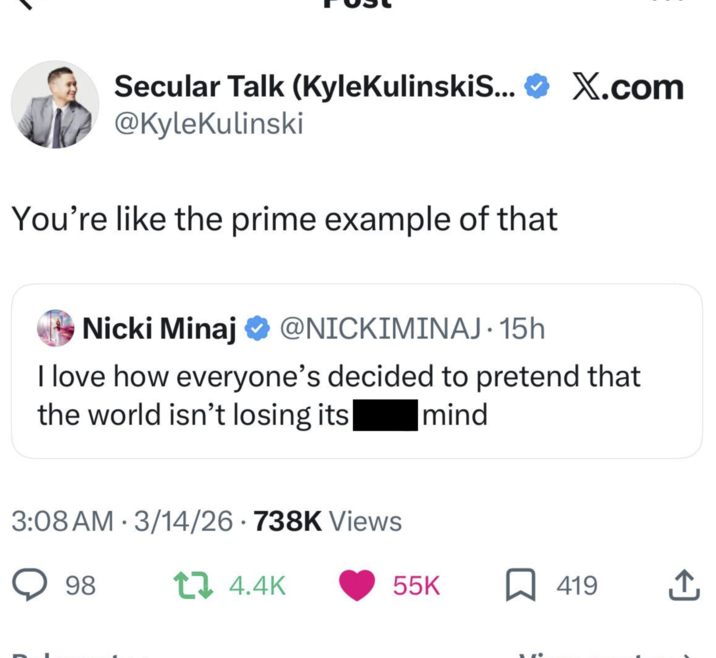The height and width of the screenshot is (658, 716).
Task: Click the 15h quoted post timestamp
Action: click(522, 327)
